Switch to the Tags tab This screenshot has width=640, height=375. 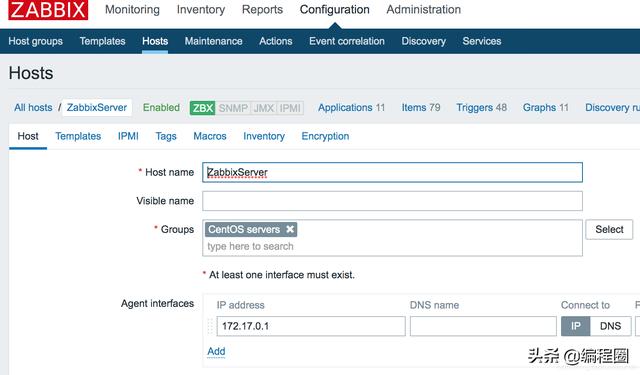(166, 136)
